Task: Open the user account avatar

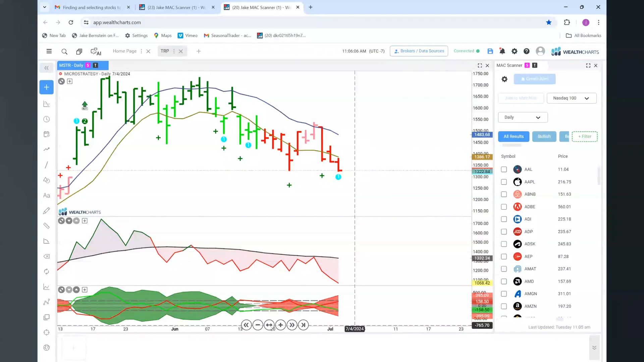Action: pyautogui.click(x=540, y=51)
